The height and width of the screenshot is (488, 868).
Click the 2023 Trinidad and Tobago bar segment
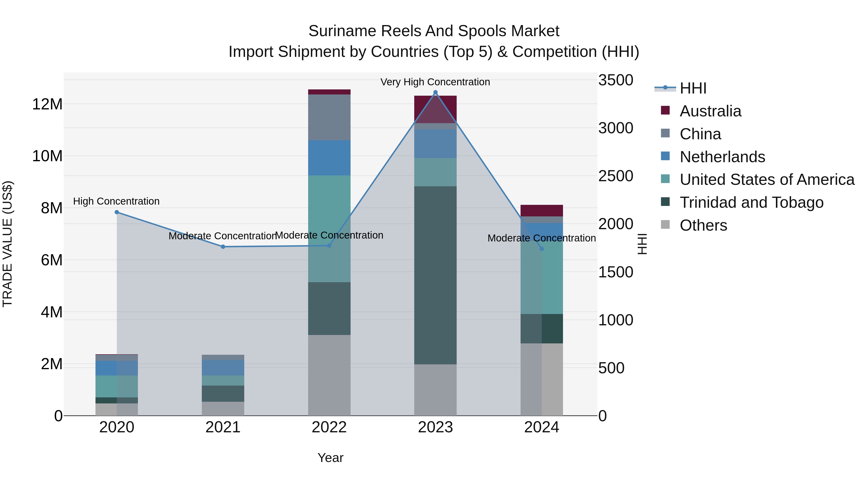(x=435, y=275)
